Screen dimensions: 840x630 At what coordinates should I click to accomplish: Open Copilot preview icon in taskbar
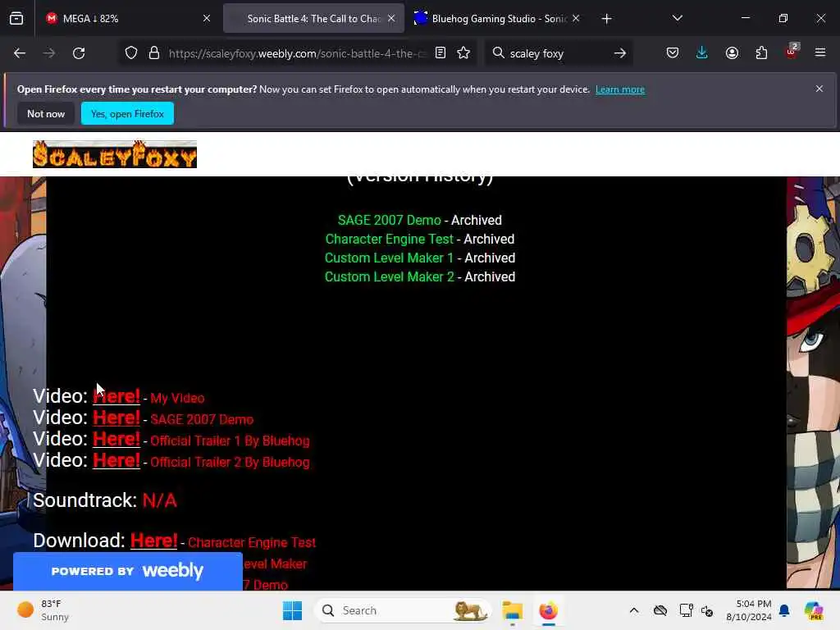[x=814, y=610]
